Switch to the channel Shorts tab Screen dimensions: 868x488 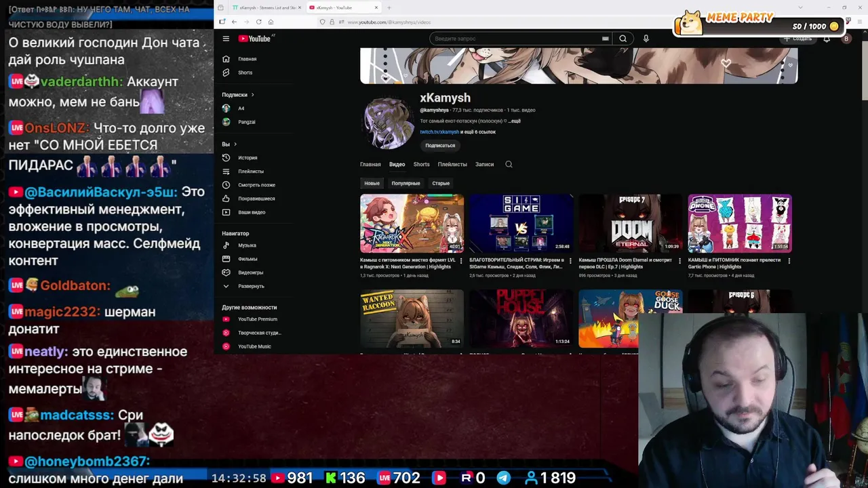pos(421,164)
